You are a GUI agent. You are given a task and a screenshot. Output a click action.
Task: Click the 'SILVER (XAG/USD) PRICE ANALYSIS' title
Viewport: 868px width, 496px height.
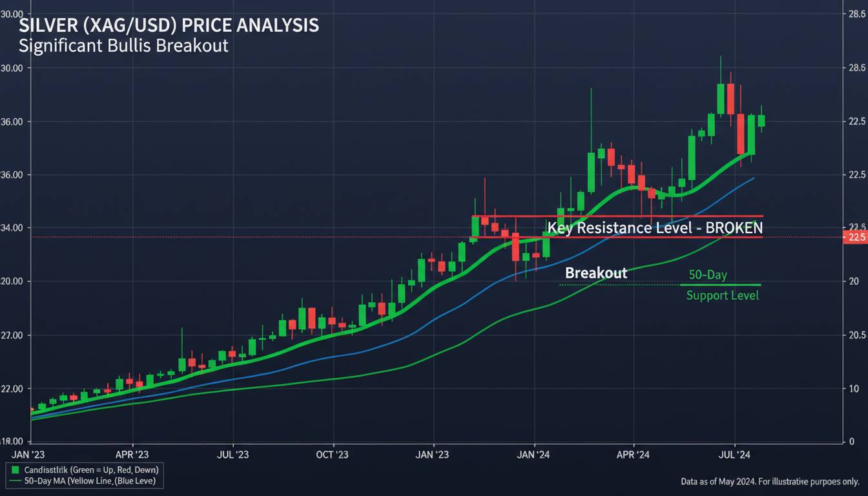(x=169, y=26)
